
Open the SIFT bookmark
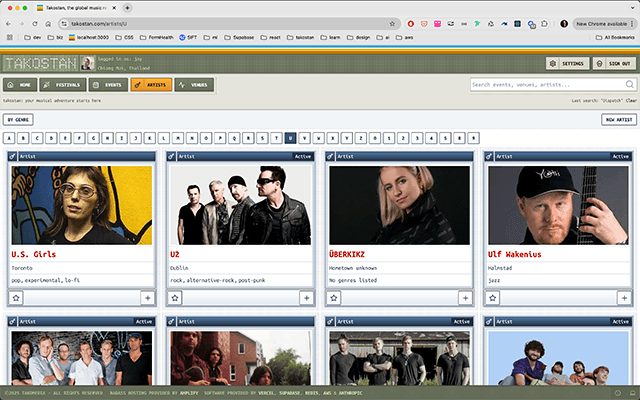pos(188,37)
